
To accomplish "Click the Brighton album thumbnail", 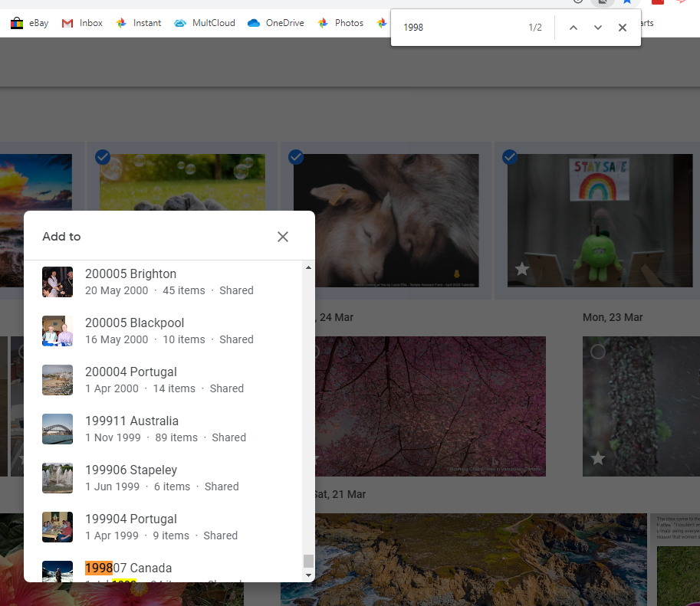I will tap(58, 282).
